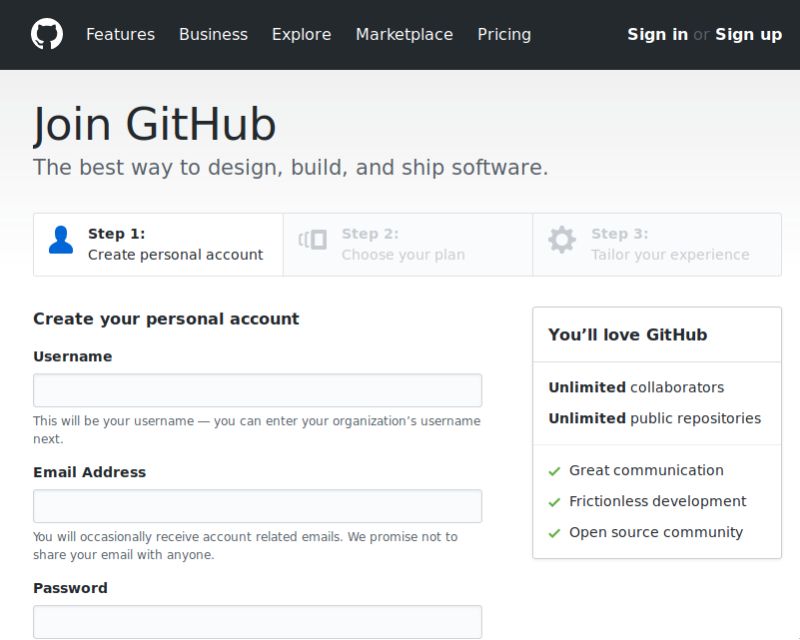800x640 pixels.
Task: Open the Pricing page
Action: tap(504, 34)
